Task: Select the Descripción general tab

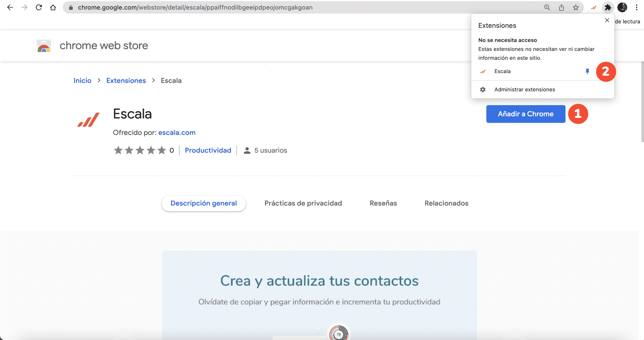Action: tap(204, 203)
